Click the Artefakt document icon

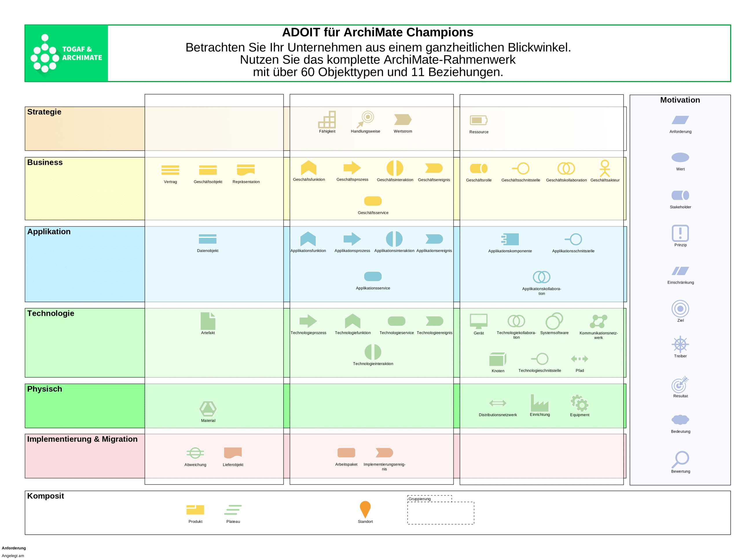coord(208,321)
